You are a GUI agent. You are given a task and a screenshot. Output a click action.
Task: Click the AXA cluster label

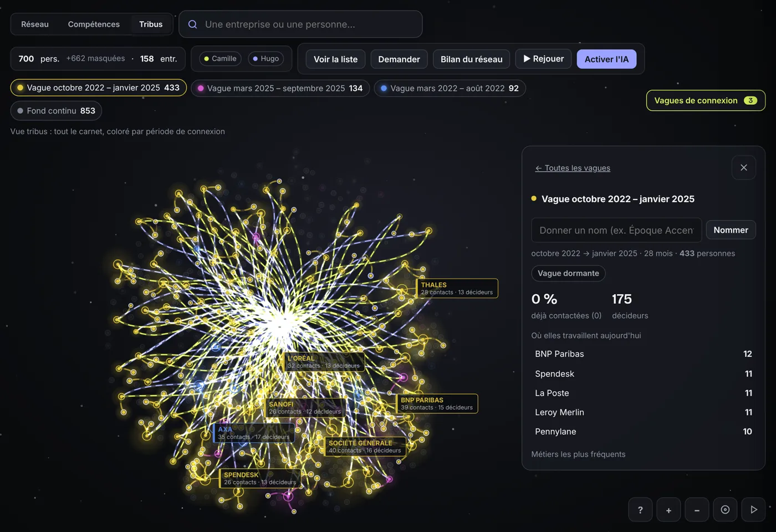tap(254, 433)
